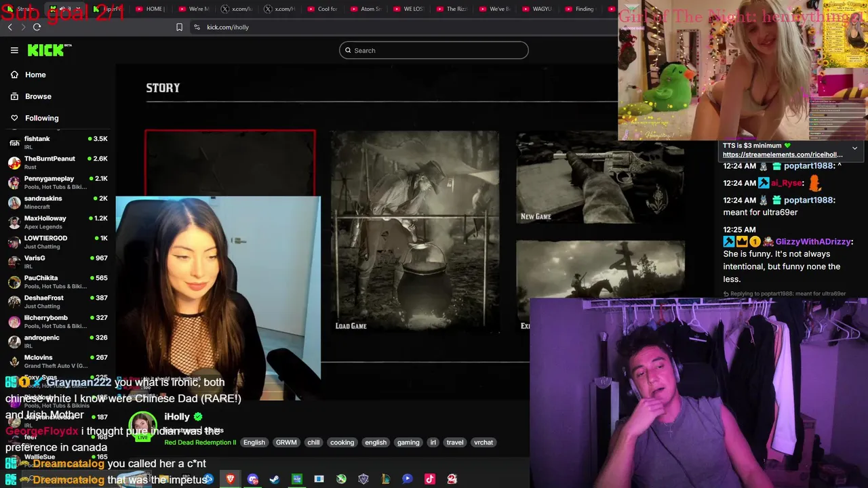Open VarisG channel in sidebar
The width and height of the screenshot is (868, 488).
[58, 262]
